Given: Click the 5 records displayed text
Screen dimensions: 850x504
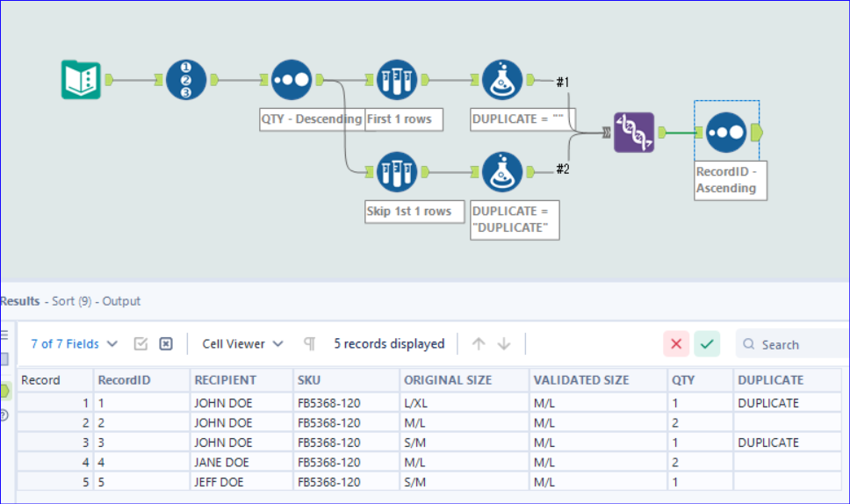Looking at the screenshot, I should point(389,343).
